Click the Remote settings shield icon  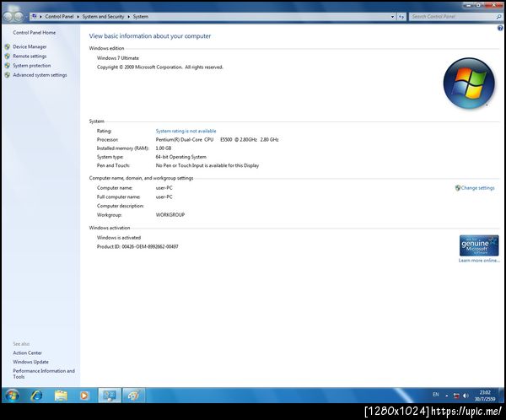point(8,57)
